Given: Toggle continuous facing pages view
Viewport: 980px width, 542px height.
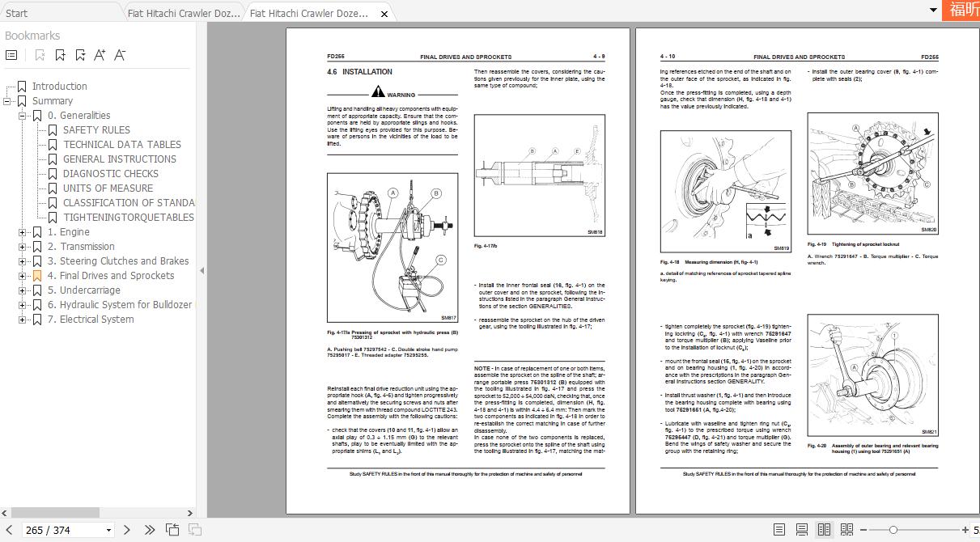Looking at the screenshot, I should click(846, 530).
